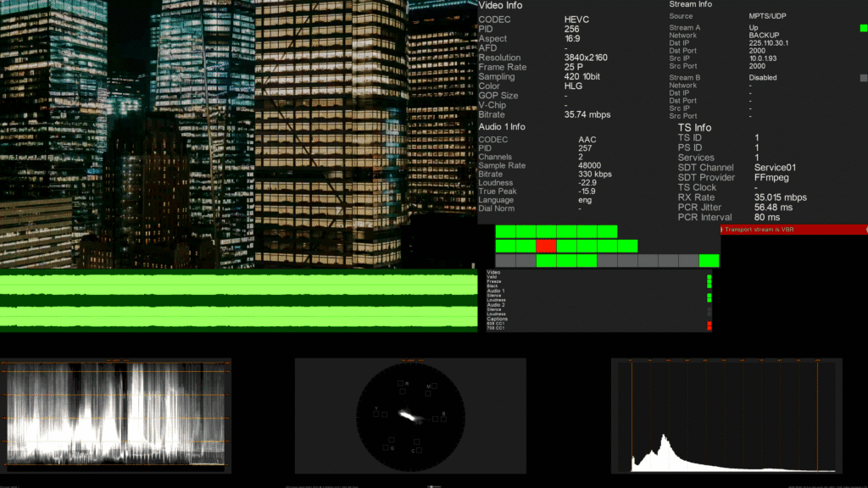This screenshot has width=868, height=488.
Task: Click the red alarm cell in the service grid
Action: pyautogui.click(x=547, y=247)
